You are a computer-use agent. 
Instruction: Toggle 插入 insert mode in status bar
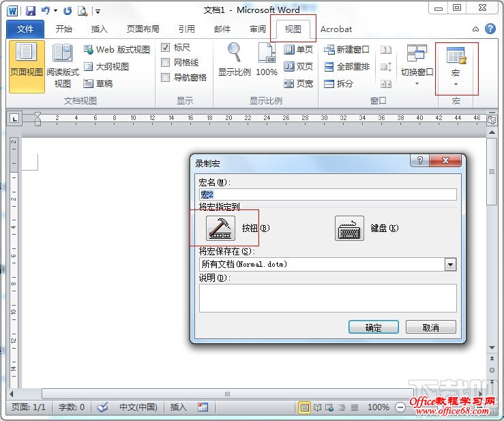pyautogui.click(x=178, y=407)
